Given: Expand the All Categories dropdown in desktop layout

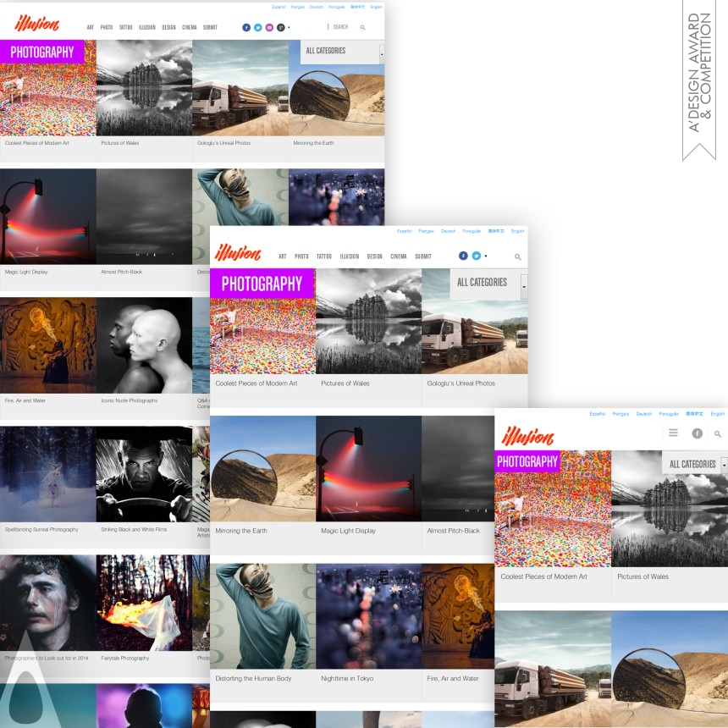Looking at the screenshot, I should pyautogui.click(x=381, y=52).
